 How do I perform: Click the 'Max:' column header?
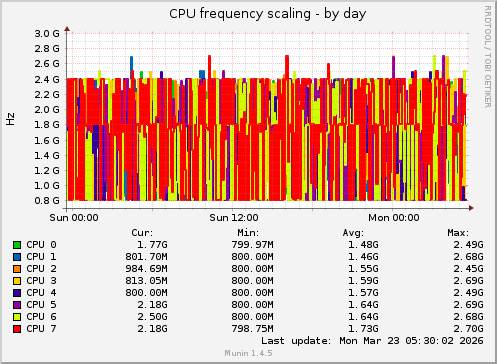point(458,233)
